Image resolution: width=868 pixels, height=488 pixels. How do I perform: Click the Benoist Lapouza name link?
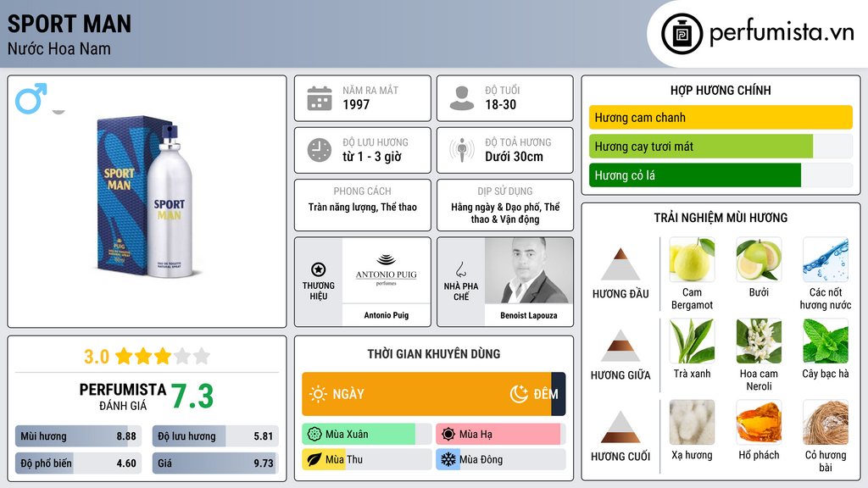pyautogui.click(x=529, y=315)
